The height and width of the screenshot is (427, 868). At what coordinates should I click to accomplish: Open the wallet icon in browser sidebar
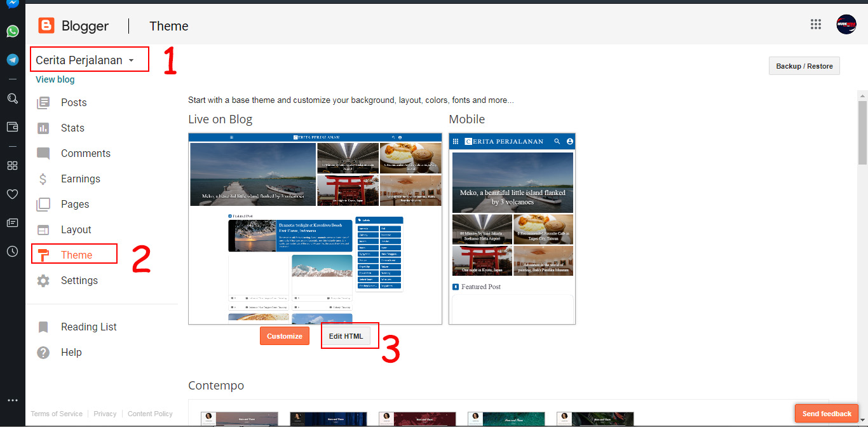click(x=12, y=126)
